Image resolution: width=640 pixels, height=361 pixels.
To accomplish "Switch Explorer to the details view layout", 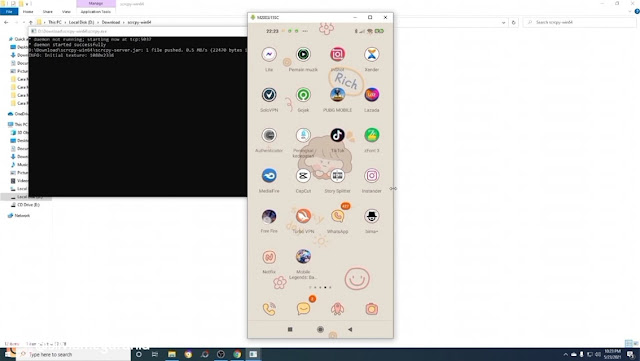I will [629, 343].
